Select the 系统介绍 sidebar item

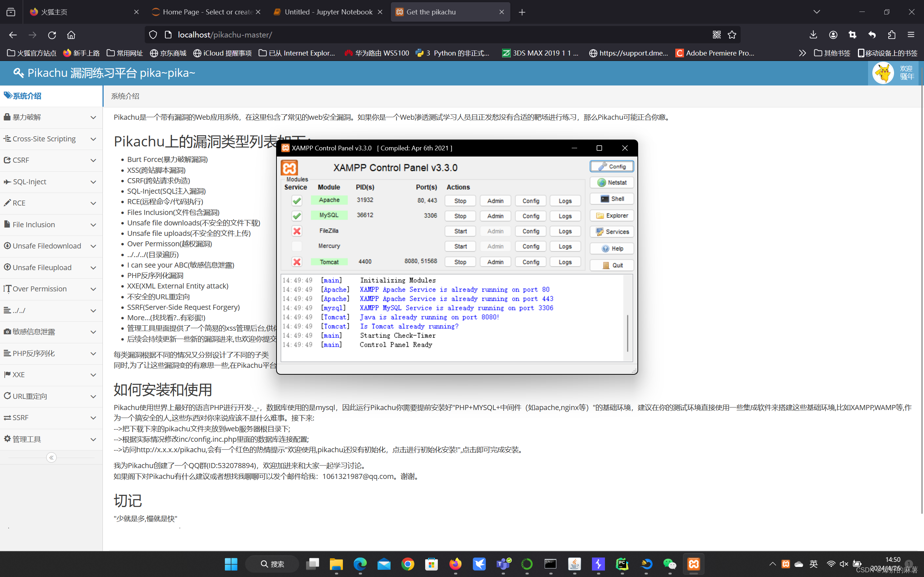pos(27,96)
